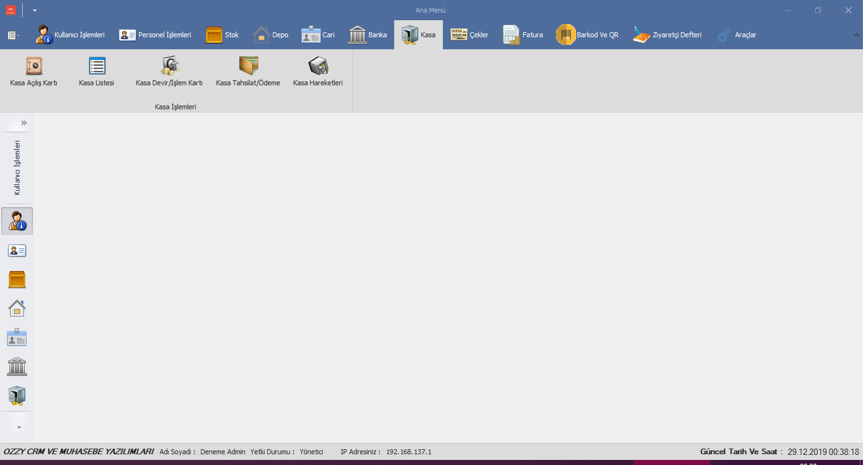Viewport: 868px width, 465px height.
Task: Open the Araçlar ribbon tab
Action: tap(737, 35)
